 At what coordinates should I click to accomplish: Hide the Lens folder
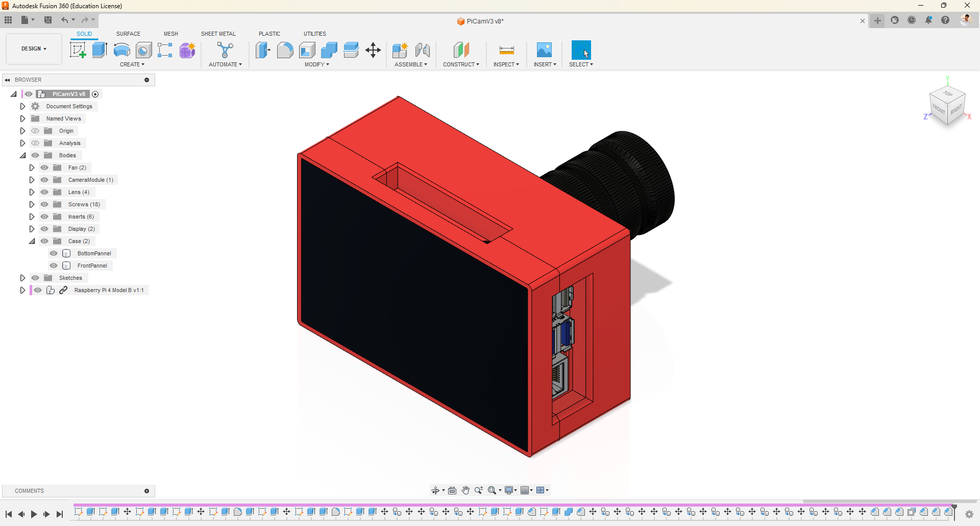44,192
